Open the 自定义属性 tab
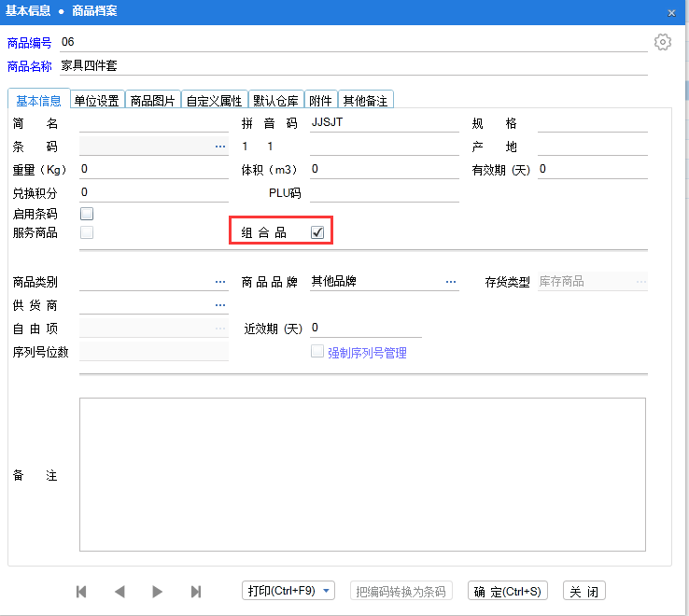The width and height of the screenshot is (689, 616). [214, 101]
